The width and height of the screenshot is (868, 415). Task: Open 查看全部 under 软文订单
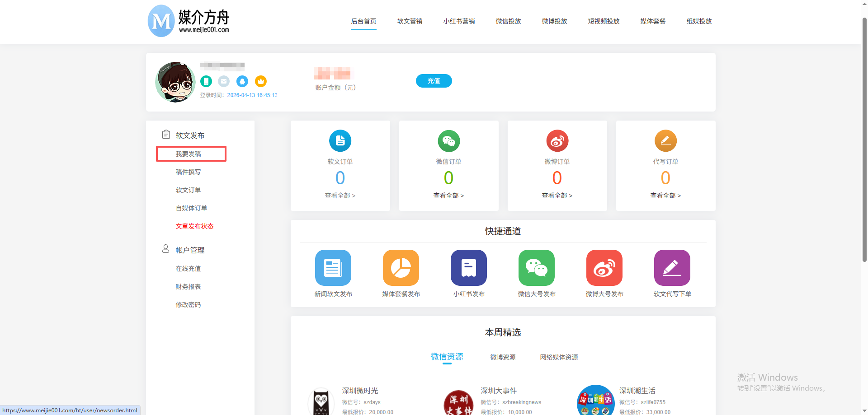(340, 196)
